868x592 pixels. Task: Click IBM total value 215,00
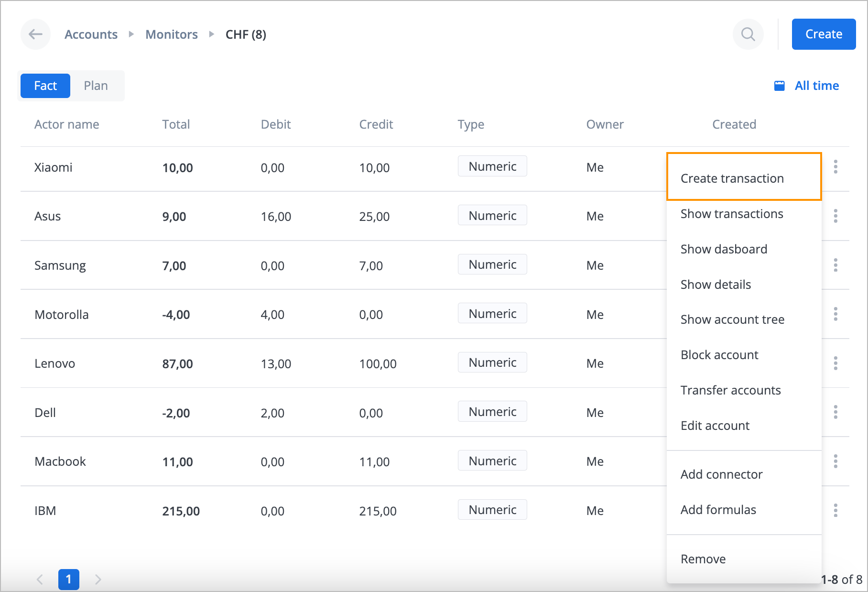click(x=181, y=511)
